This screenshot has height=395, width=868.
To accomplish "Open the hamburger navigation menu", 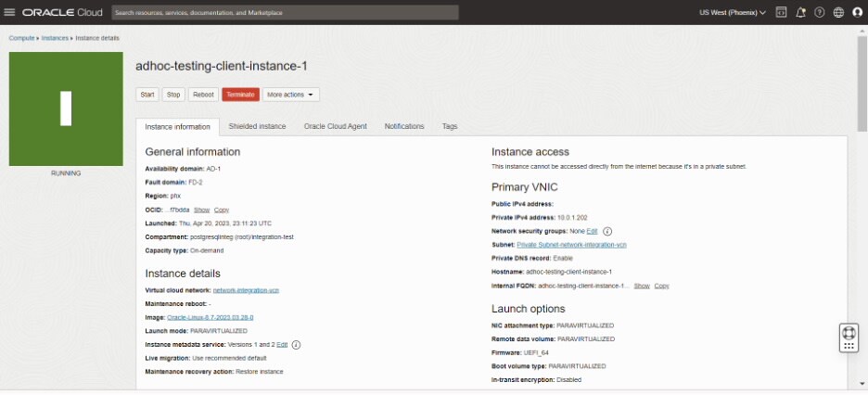I will [x=10, y=12].
